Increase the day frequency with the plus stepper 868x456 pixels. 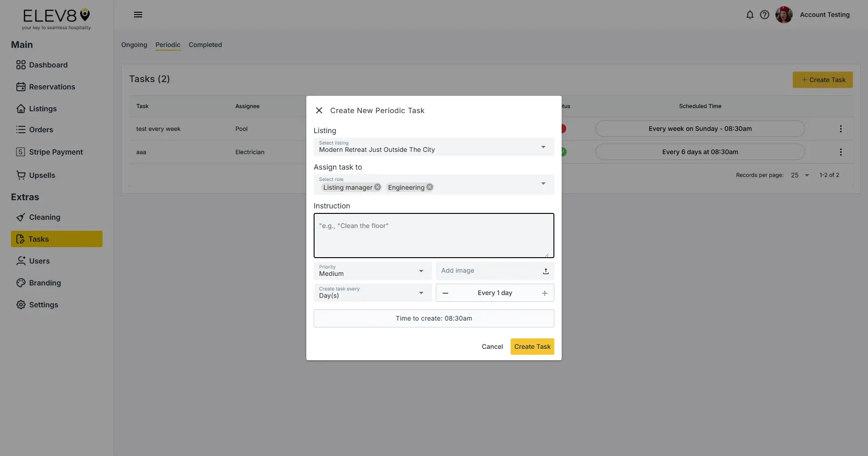(x=544, y=293)
